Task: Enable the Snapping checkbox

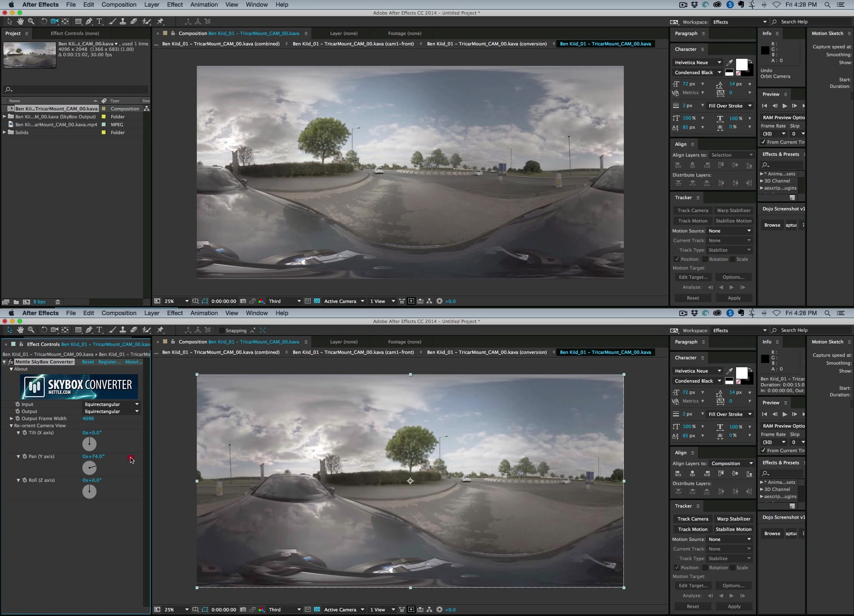Action: [x=222, y=330]
